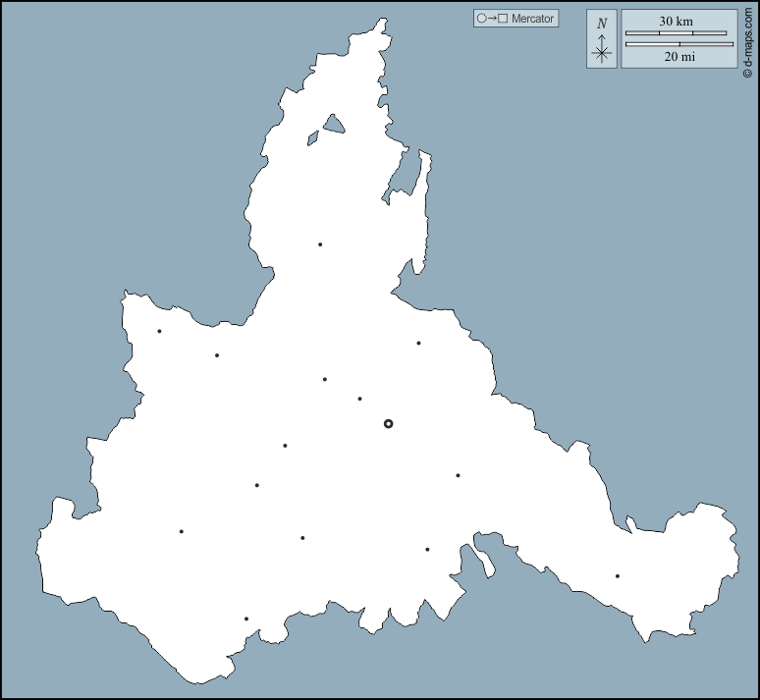Screen dimensions: 760x700
Task: Click the smaller island in the northern lake
Action: point(313,139)
